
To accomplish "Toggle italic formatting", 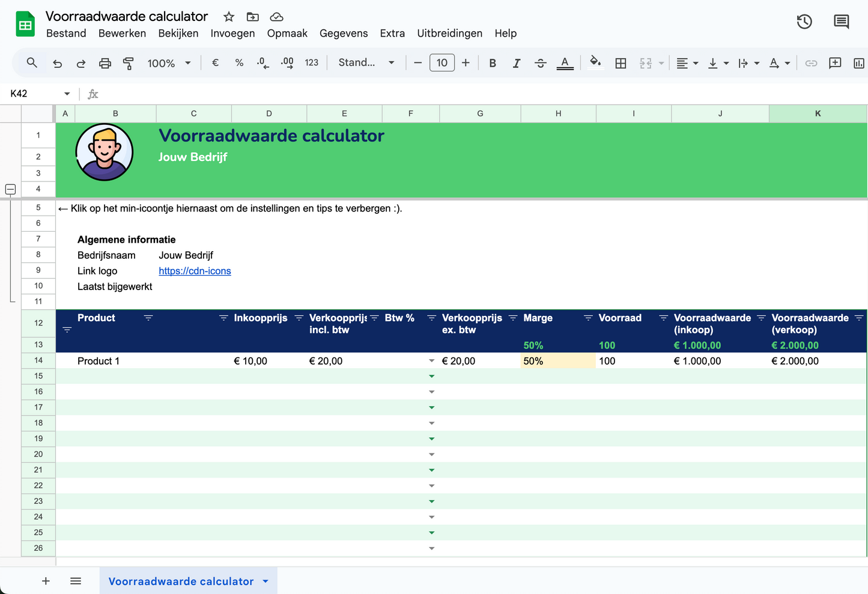I will [516, 63].
